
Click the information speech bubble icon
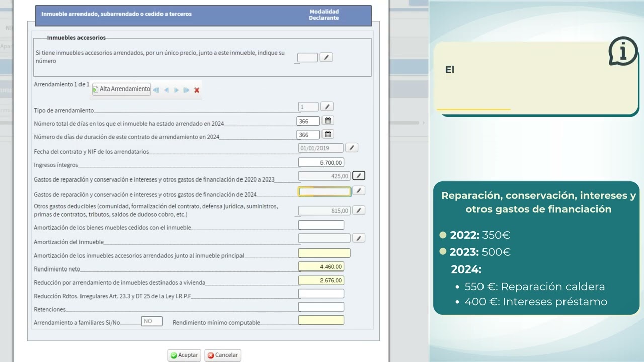[623, 51]
